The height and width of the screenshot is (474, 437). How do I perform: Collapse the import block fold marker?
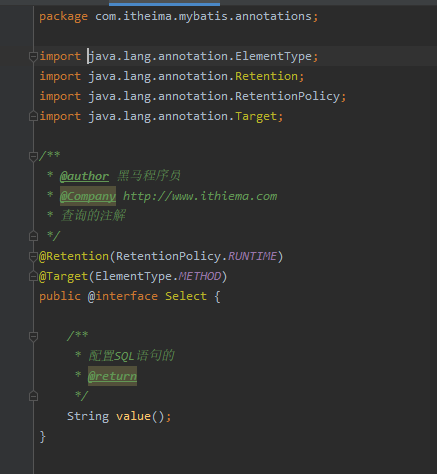[x=33, y=57]
